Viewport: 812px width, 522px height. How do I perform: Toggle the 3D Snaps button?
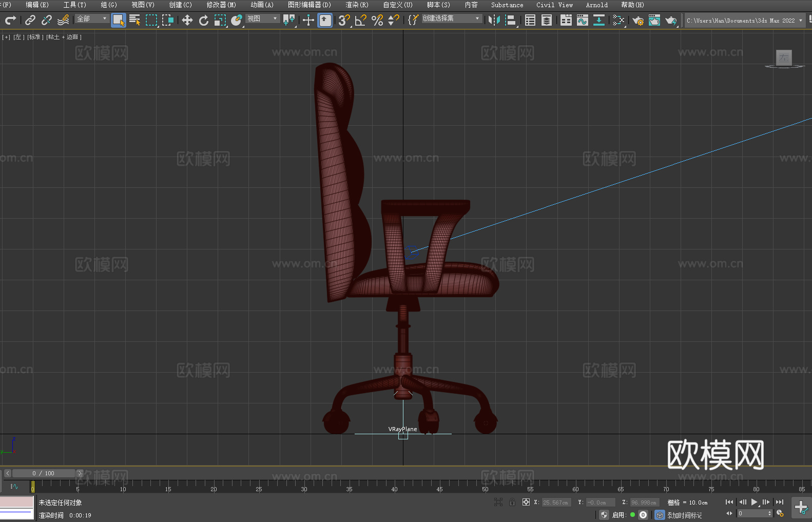pyautogui.click(x=344, y=20)
